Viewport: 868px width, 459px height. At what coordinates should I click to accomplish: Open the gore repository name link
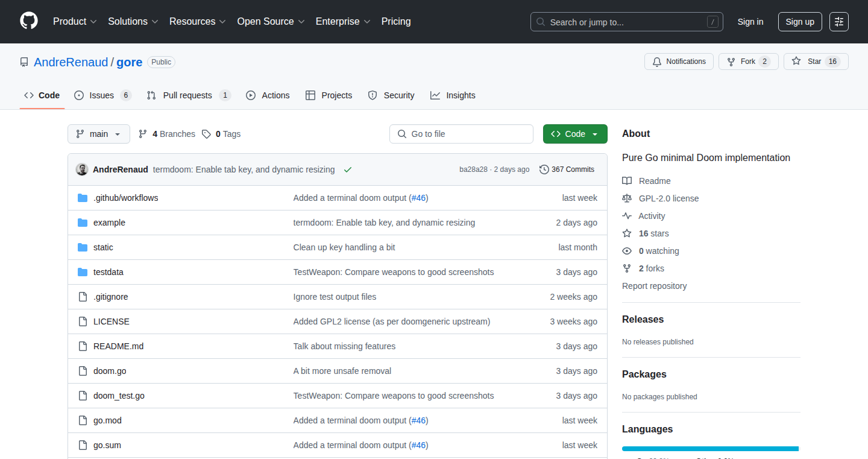129,62
